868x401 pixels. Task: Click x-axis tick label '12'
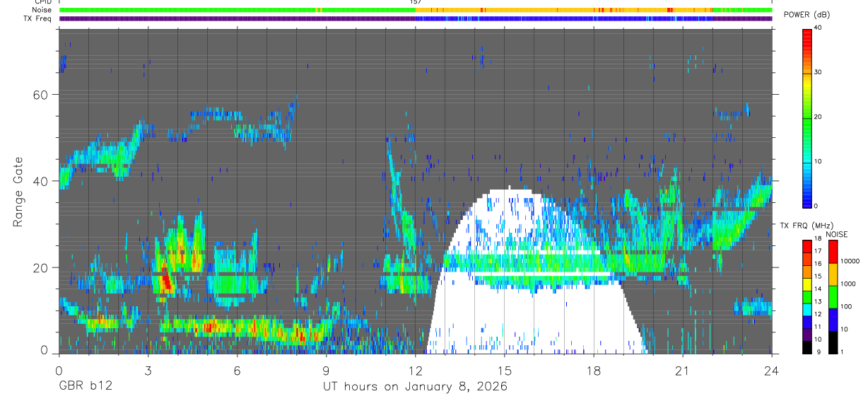coord(415,371)
